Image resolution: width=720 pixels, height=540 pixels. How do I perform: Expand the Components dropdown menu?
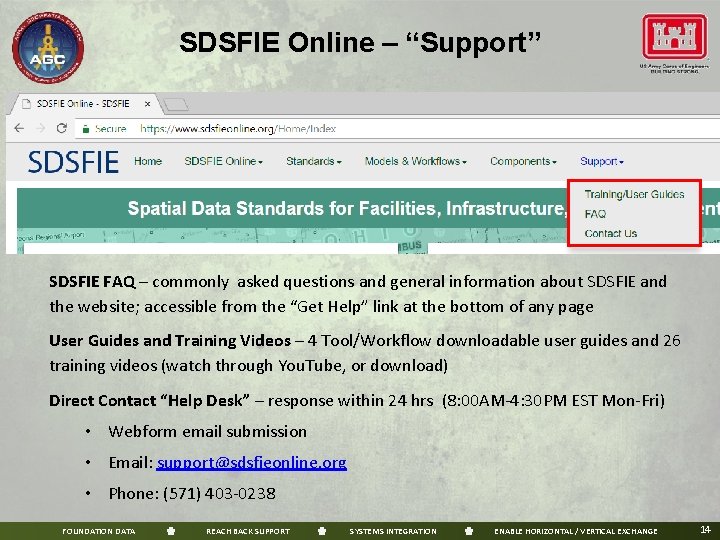523,161
